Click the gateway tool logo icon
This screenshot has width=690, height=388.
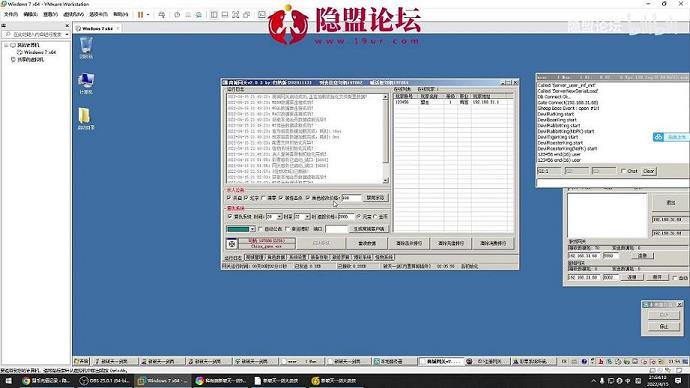pos(232,243)
